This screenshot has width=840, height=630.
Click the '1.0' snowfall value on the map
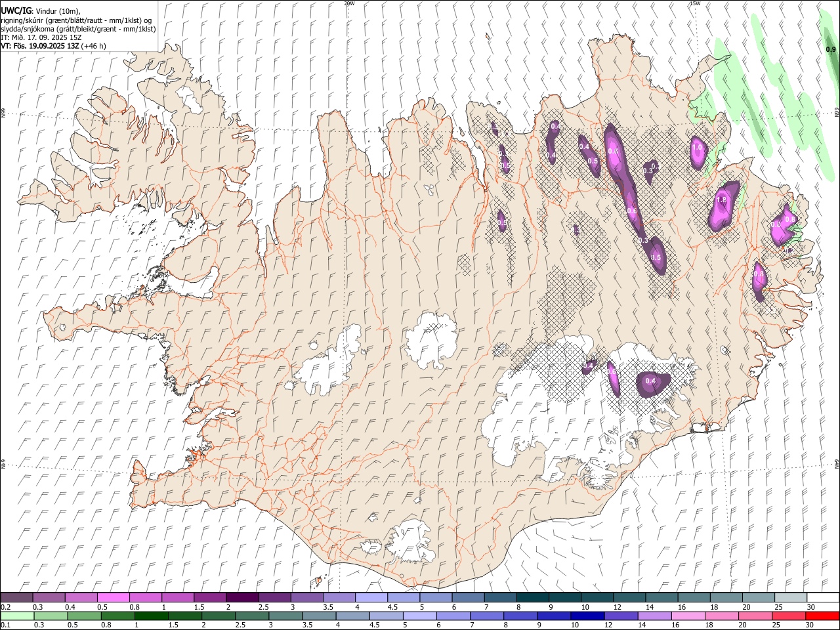tap(697, 148)
